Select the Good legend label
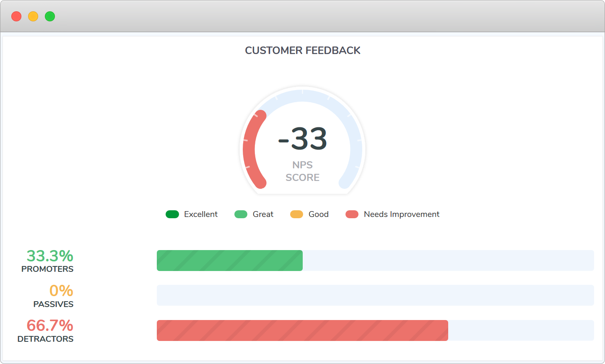 [x=319, y=214]
